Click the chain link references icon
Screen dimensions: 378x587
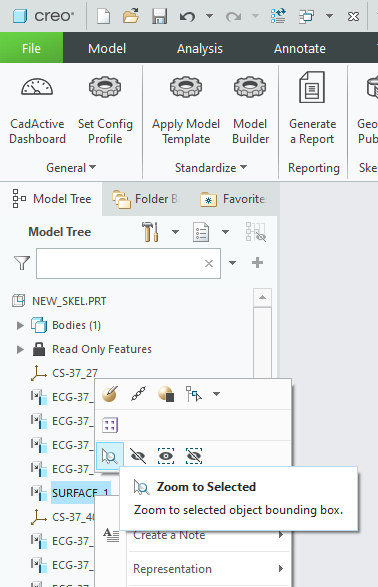tap(138, 394)
